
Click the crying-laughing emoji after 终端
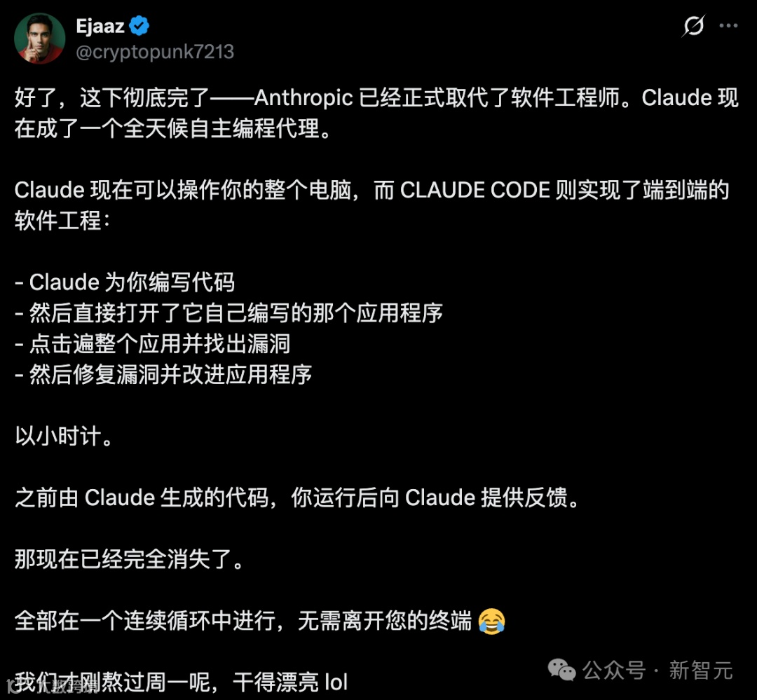click(x=491, y=621)
